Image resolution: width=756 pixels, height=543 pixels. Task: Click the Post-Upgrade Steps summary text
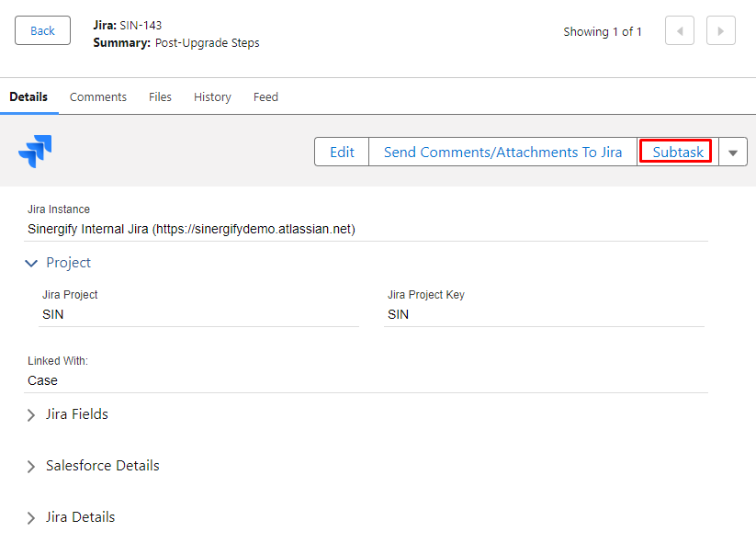pos(208,43)
